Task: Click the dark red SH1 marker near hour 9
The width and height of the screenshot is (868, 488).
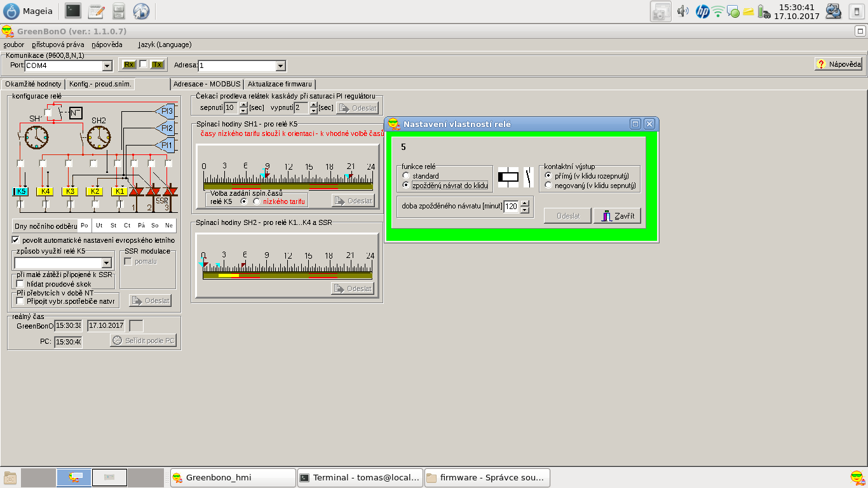Action: [268, 175]
